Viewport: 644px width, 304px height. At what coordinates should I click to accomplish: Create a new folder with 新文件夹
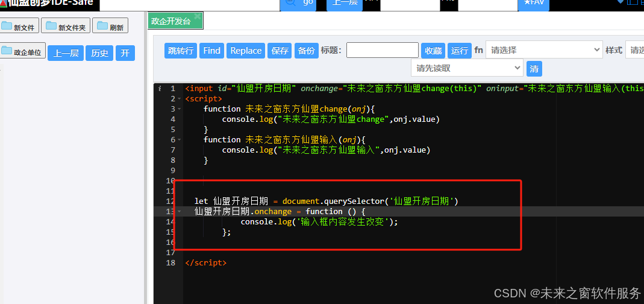tap(66, 27)
